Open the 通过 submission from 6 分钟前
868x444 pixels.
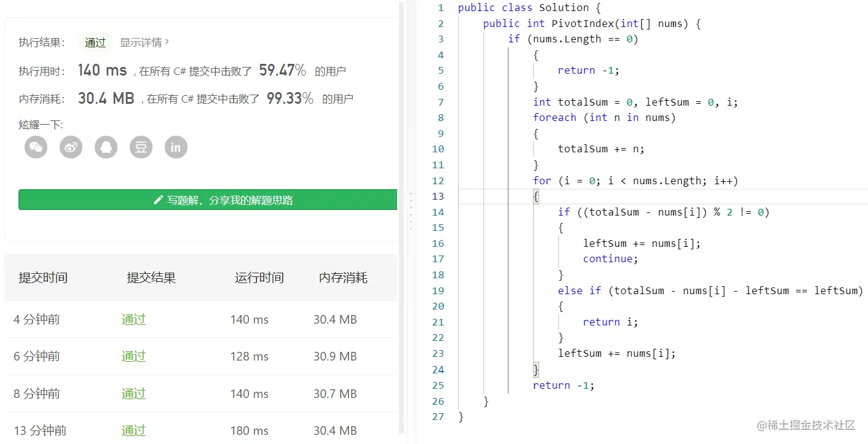(x=133, y=356)
